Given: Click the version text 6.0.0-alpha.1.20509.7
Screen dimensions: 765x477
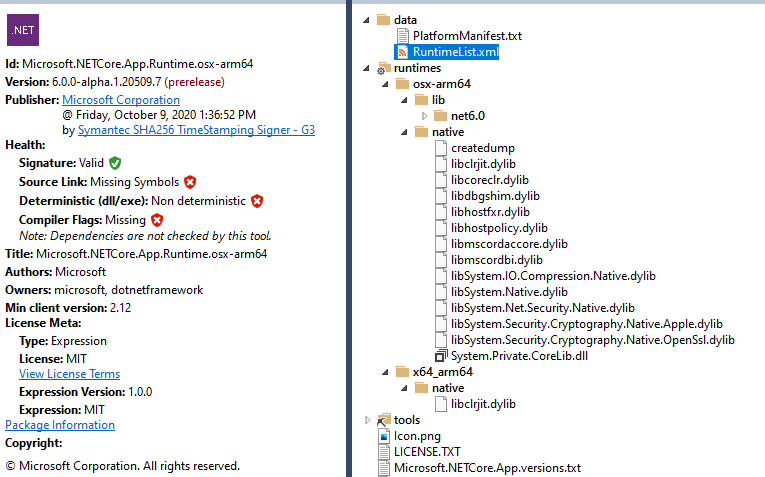Looking at the screenshot, I should (x=106, y=82).
